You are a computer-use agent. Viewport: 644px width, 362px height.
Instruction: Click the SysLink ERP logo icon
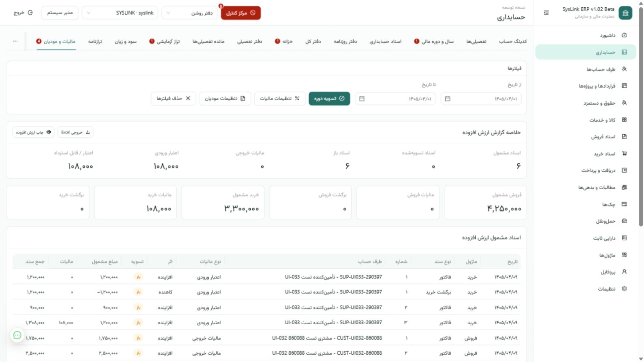coord(626,13)
